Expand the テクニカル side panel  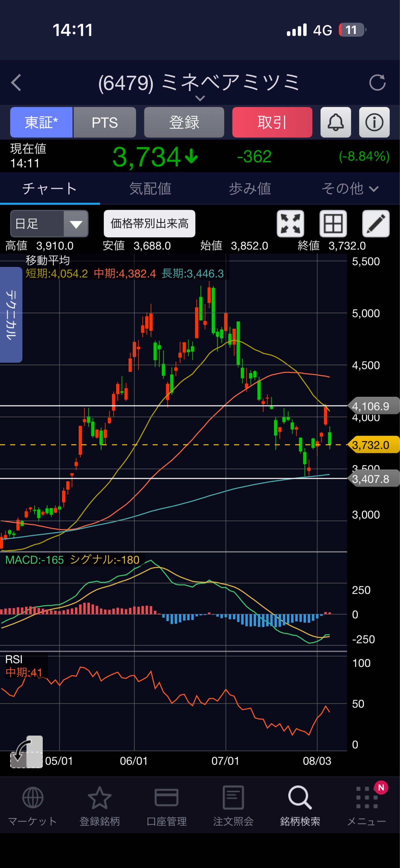tap(11, 315)
